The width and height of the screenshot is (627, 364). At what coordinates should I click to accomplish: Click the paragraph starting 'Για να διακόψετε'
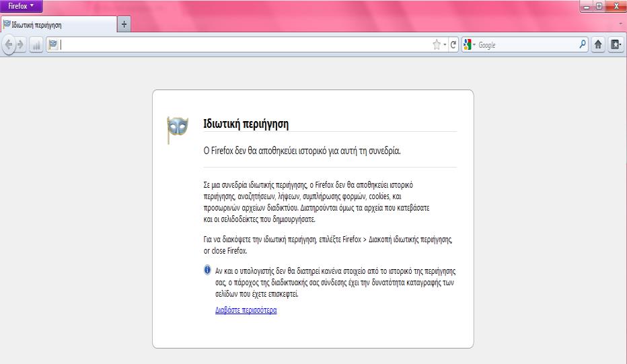[x=328, y=245]
